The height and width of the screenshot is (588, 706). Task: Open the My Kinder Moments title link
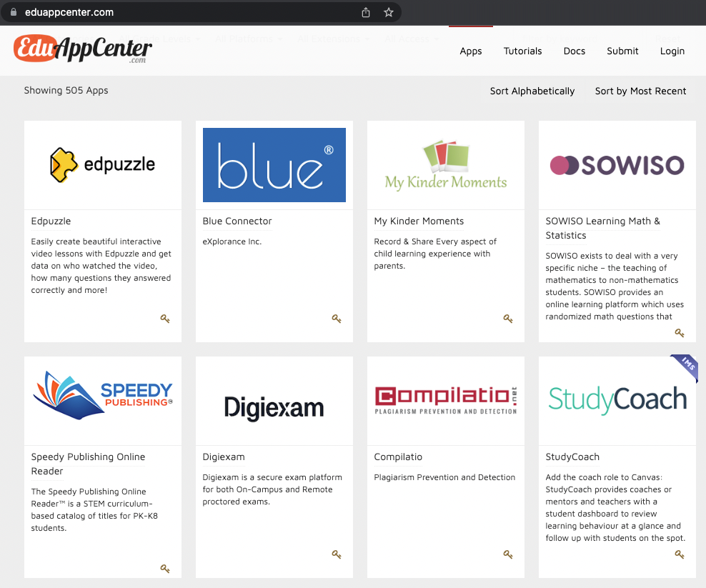coord(419,221)
